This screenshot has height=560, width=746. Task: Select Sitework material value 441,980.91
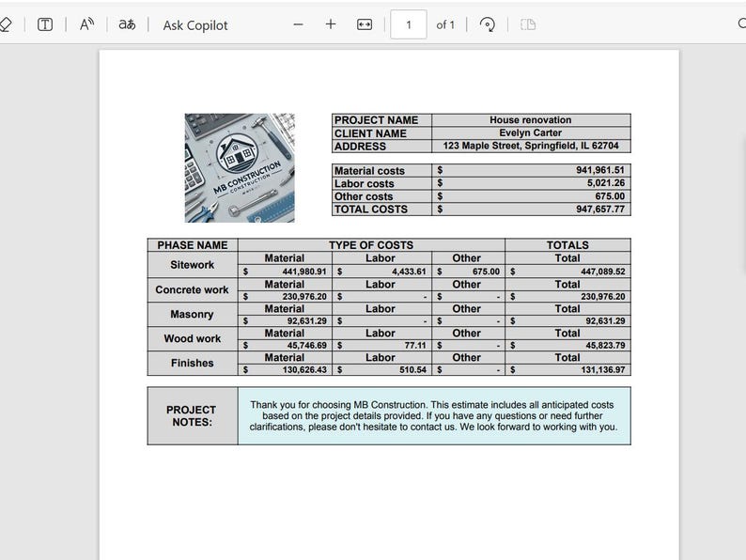pyautogui.click(x=304, y=272)
